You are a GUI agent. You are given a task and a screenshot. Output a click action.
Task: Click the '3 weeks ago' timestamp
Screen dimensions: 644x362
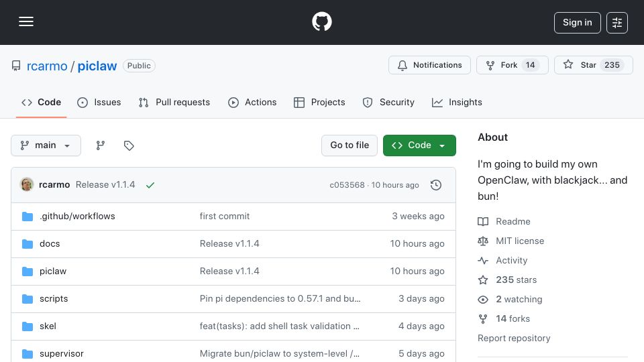(418, 217)
